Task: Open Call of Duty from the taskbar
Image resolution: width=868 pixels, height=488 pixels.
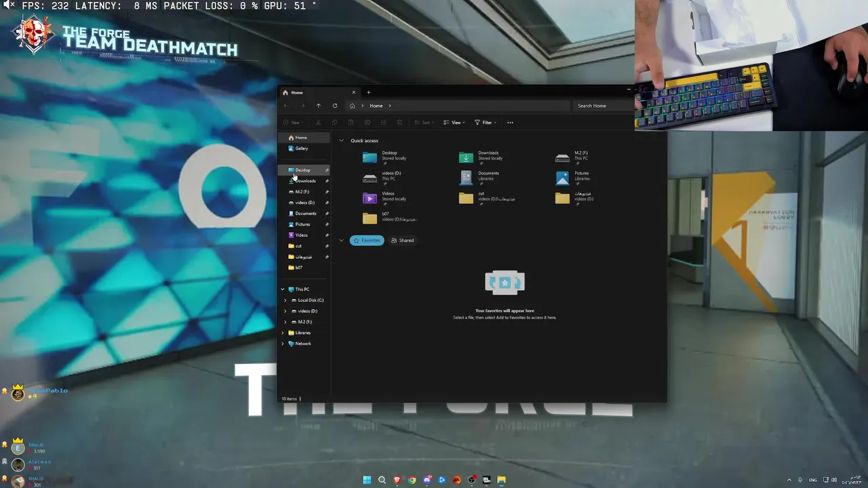Action: (x=486, y=480)
